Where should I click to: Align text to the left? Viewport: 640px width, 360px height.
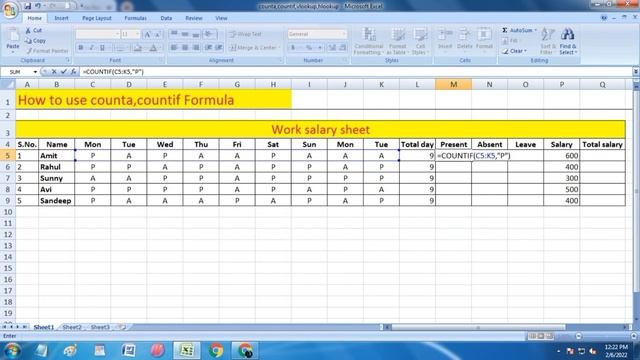(x=174, y=48)
